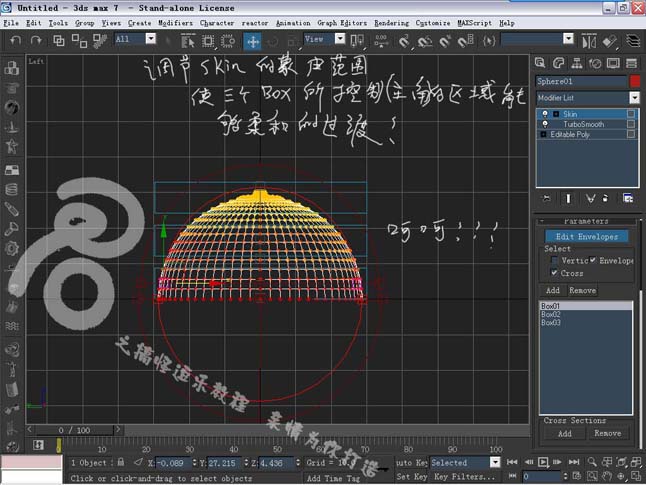Open the Motion command panel tab
Screen dimensions: 646x485
(x=595, y=63)
